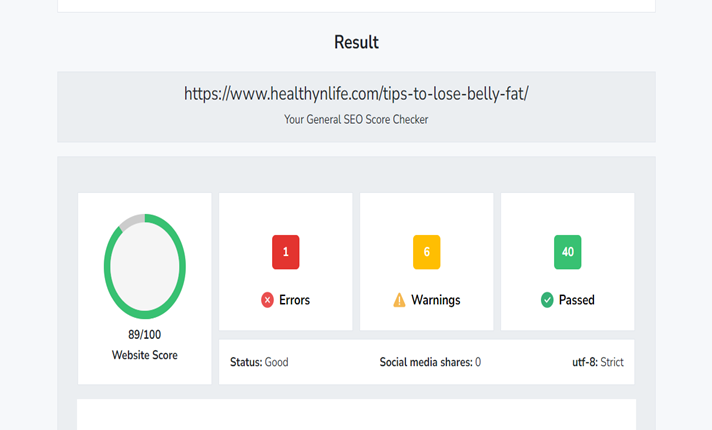This screenshot has width=712, height=430.
Task: Open the Errors label
Action: pos(294,300)
